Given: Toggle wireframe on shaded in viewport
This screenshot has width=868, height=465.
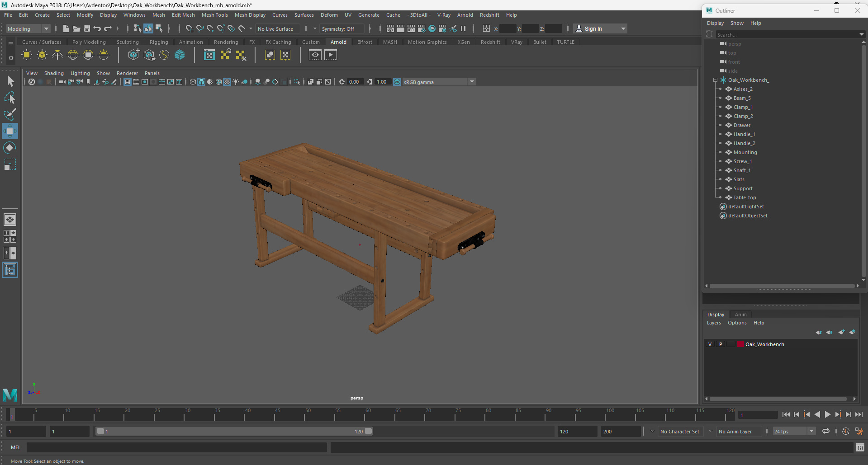Looking at the screenshot, I should [218, 82].
